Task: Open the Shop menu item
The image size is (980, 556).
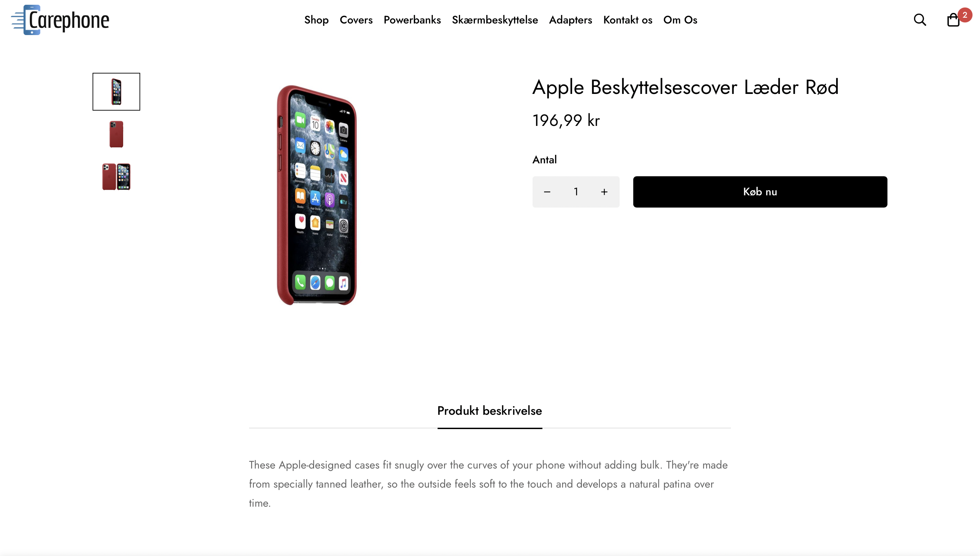Action: [316, 20]
